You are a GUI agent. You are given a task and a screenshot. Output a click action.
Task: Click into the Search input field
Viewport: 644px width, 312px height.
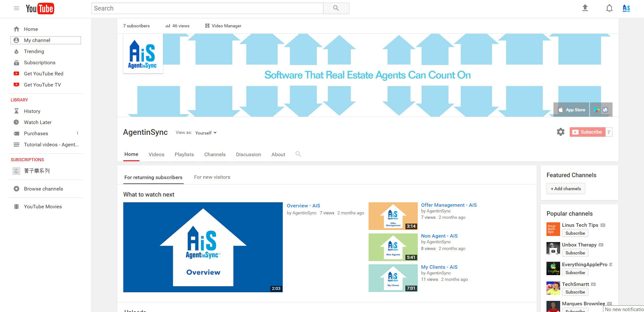(207, 8)
